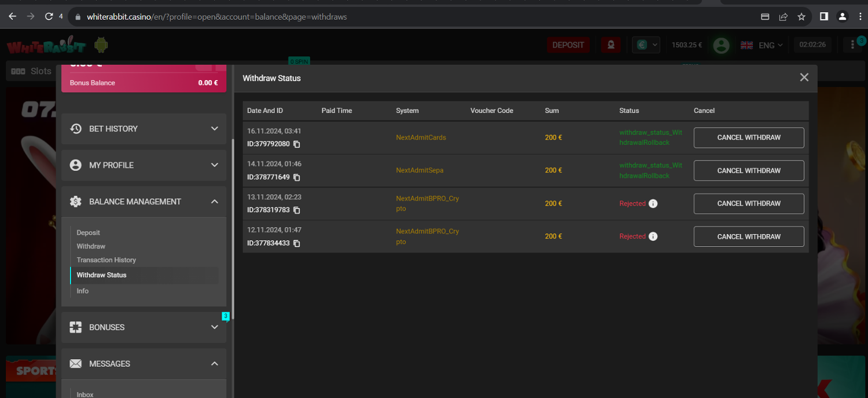This screenshot has height=398, width=868.
Task: Open the ENG language selector
Action: [762, 45]
